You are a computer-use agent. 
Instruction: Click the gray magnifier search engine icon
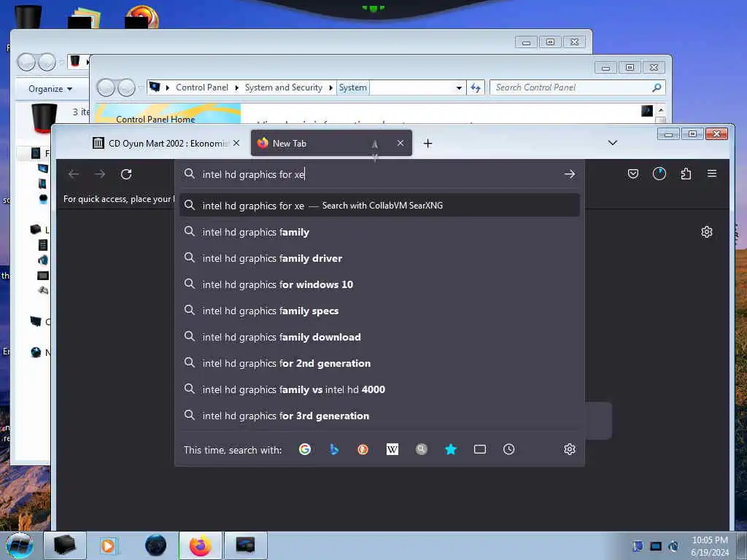422,449
